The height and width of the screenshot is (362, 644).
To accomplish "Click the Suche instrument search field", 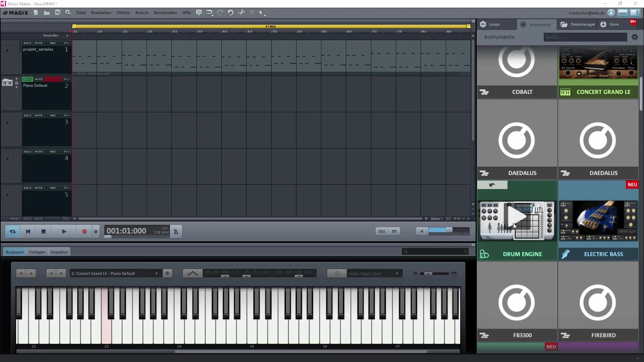I will coord(585,37).
